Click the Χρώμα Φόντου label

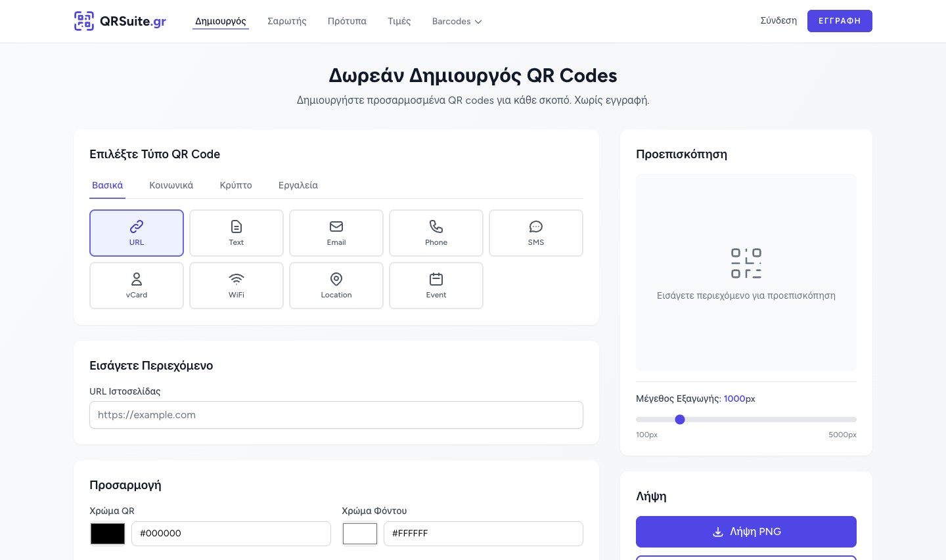tap(374, 511)
